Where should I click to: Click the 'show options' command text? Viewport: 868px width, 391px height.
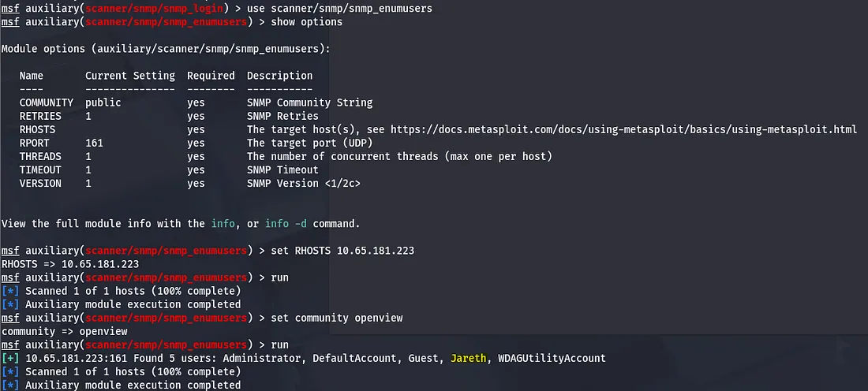click(x=306, y=21)
